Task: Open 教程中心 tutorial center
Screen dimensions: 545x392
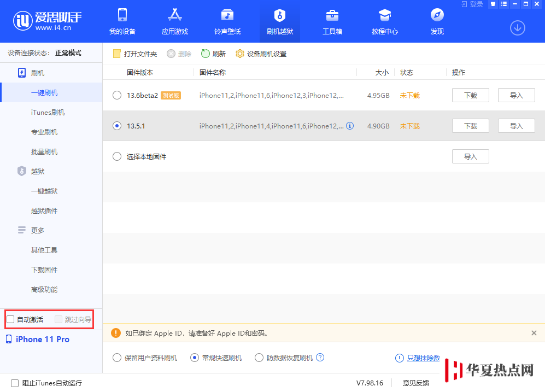Action: [385, 21]
